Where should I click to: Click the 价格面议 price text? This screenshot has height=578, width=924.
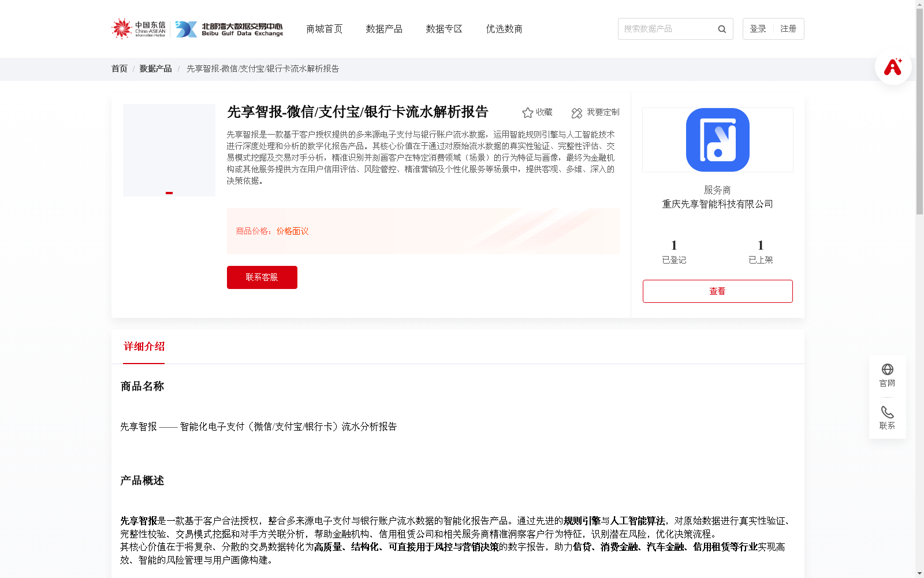pyautogui.click(x=293, y=231)
